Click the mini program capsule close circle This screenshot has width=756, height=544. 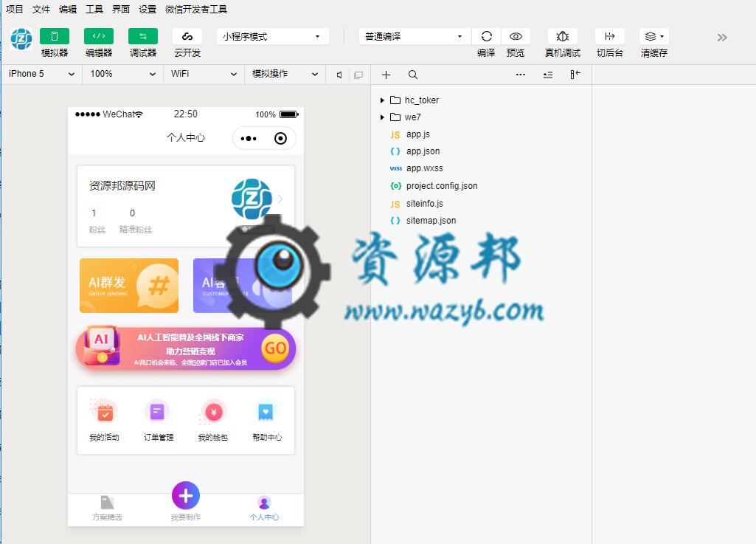280,139
